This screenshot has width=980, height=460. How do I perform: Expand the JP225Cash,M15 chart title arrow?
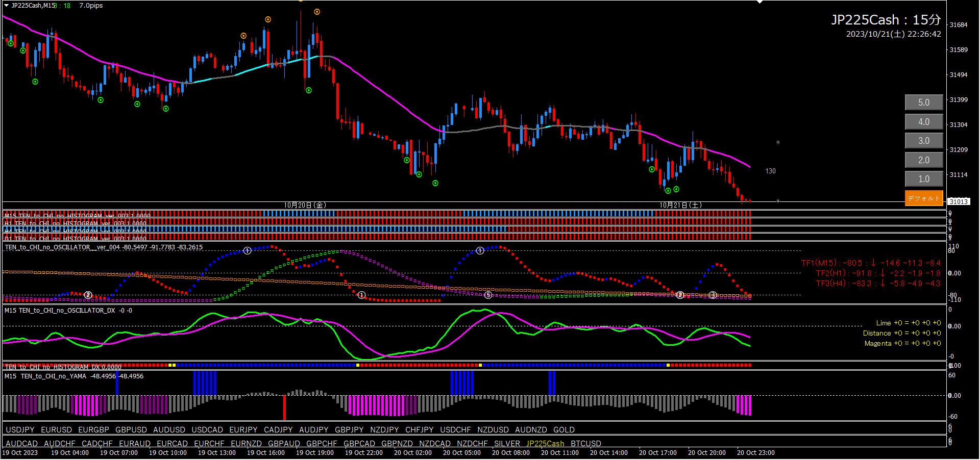pos(6,5)
